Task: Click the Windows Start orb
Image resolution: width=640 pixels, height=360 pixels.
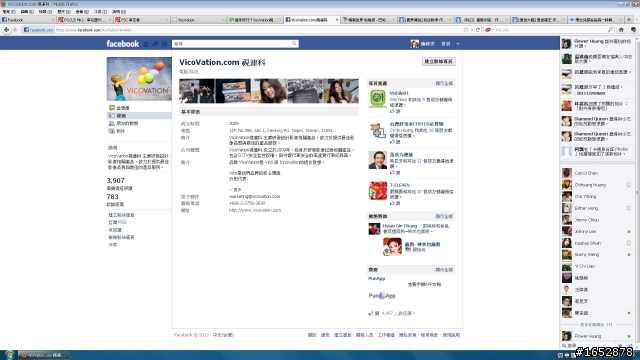Action: (x=9, y=355)
